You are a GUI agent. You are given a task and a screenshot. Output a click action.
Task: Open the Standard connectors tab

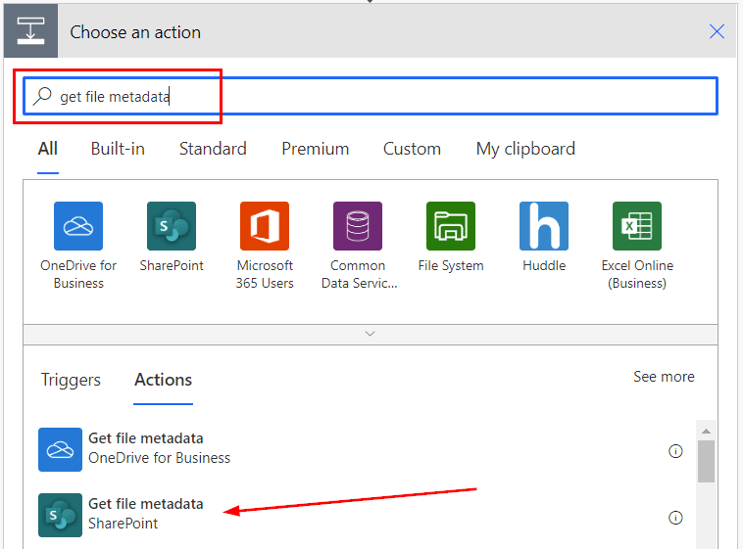coord(213,149)
